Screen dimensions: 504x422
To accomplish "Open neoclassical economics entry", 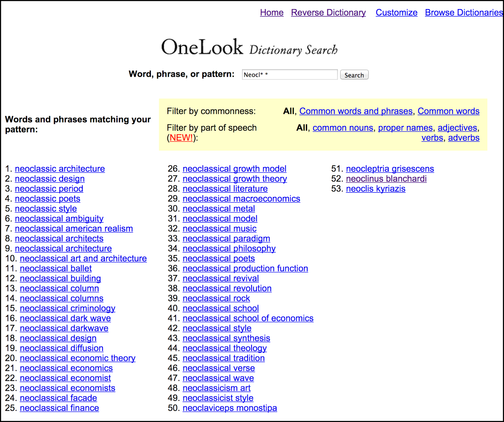I will coord(66,368).
